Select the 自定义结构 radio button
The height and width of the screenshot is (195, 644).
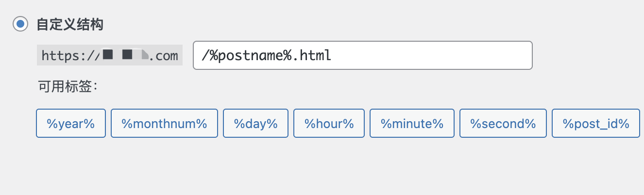coord(20,24)
